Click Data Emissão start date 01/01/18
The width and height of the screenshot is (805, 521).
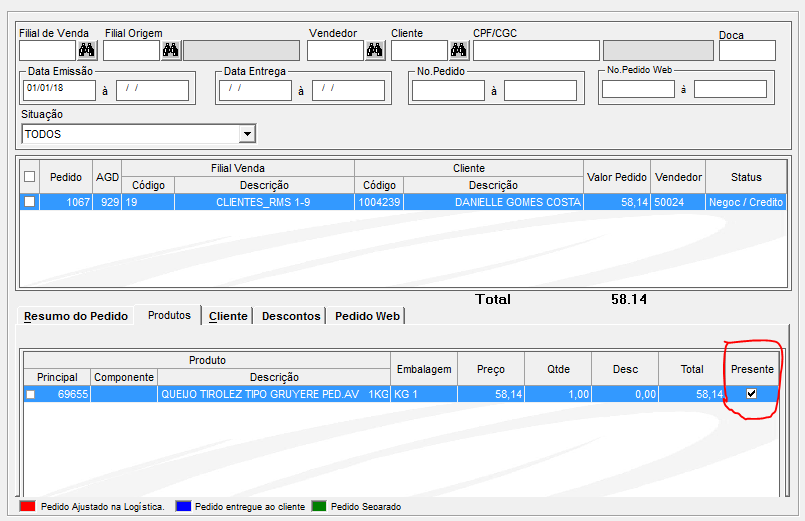point(59,90)
